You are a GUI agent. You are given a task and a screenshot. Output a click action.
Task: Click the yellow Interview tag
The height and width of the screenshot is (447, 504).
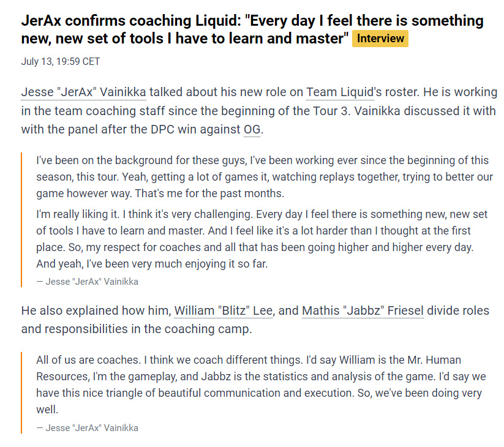click(380, 39)
